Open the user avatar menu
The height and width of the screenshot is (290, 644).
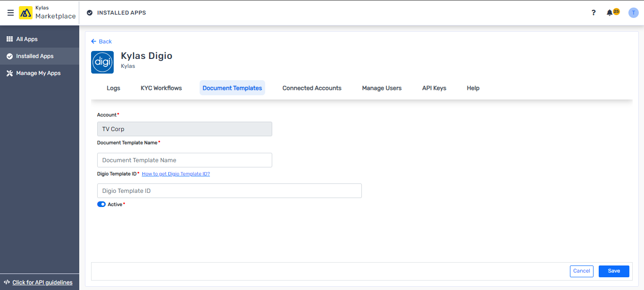click(x=633, y=12)
